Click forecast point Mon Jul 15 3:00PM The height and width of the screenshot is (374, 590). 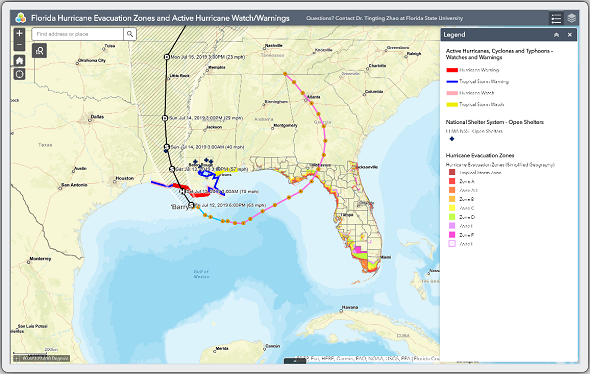[x=167, y=57]
